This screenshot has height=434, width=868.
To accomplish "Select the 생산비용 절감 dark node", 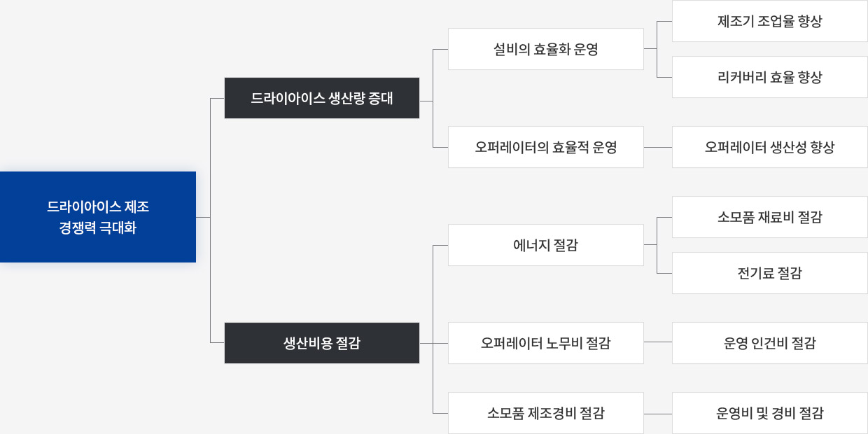I will pyautogui.click(x=322, y=343).
